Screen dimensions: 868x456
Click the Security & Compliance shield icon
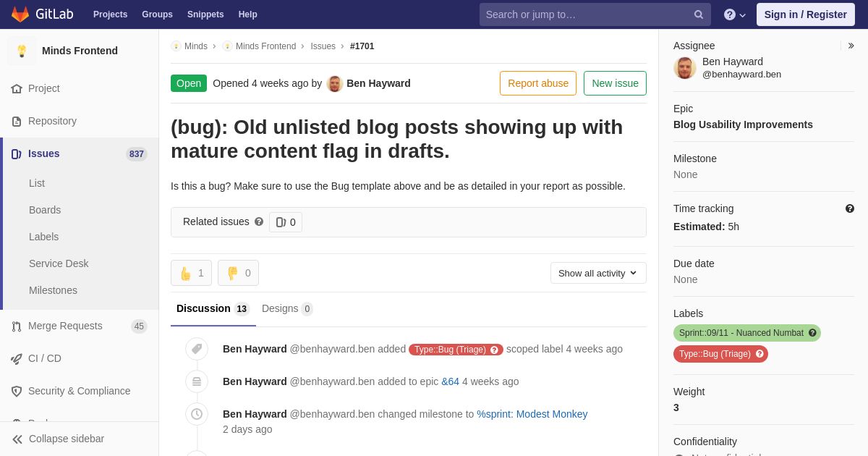pos(17,391)
